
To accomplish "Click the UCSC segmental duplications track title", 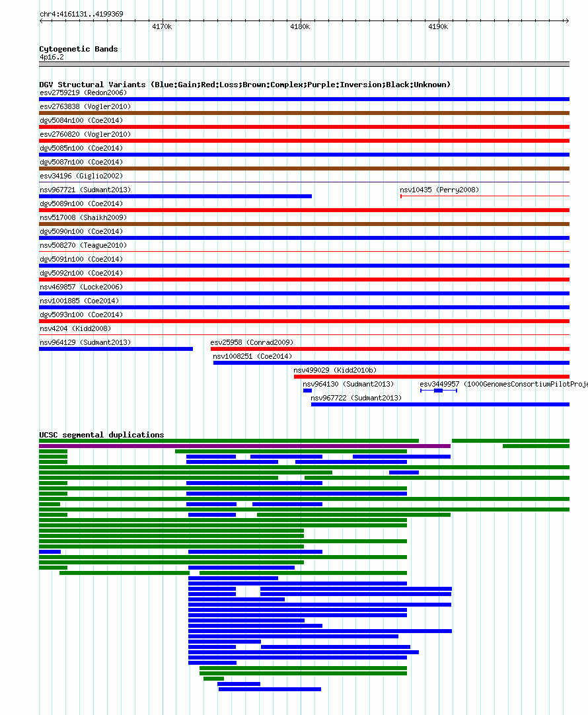I will click(x=102, y=435).
